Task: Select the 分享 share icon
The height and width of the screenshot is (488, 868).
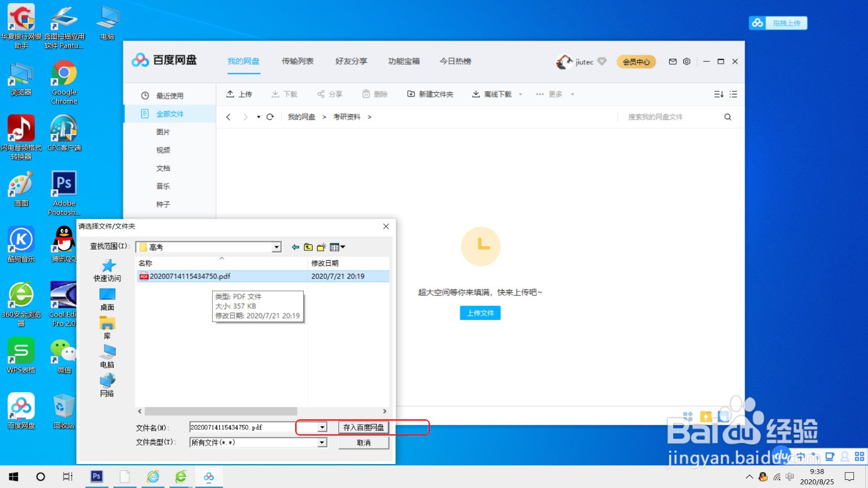Action: pos(321,93)
